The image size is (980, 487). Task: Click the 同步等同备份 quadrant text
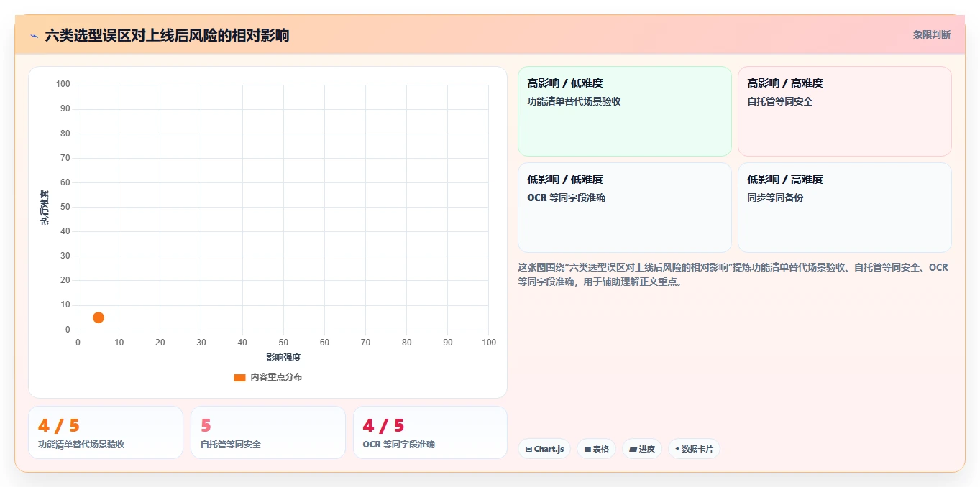[775, 198]
